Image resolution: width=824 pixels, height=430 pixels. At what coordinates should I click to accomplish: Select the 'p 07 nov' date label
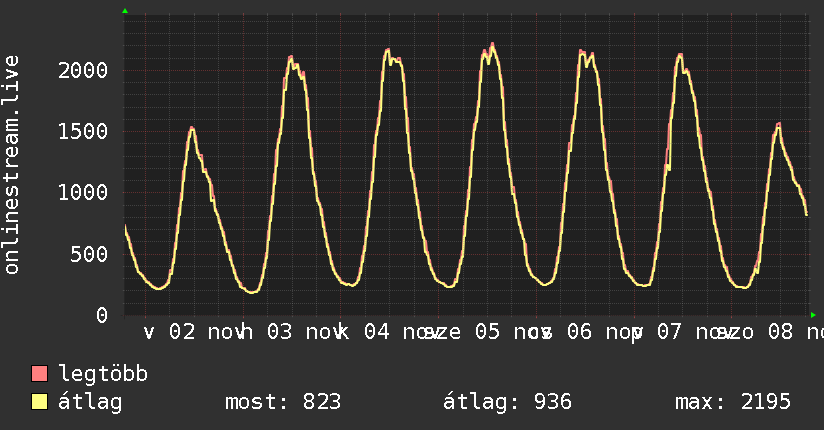click(675, 332)
